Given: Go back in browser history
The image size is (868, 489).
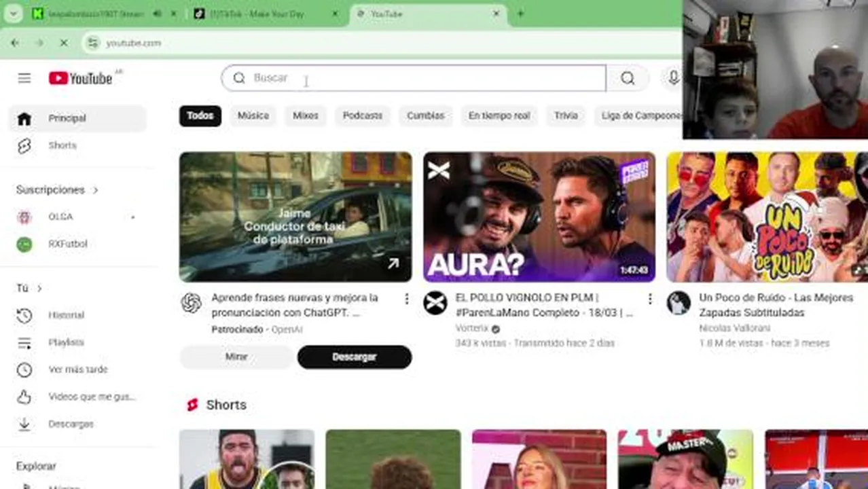Looking at the screenshot, I should pyautogui.click(x=15, y=43).
